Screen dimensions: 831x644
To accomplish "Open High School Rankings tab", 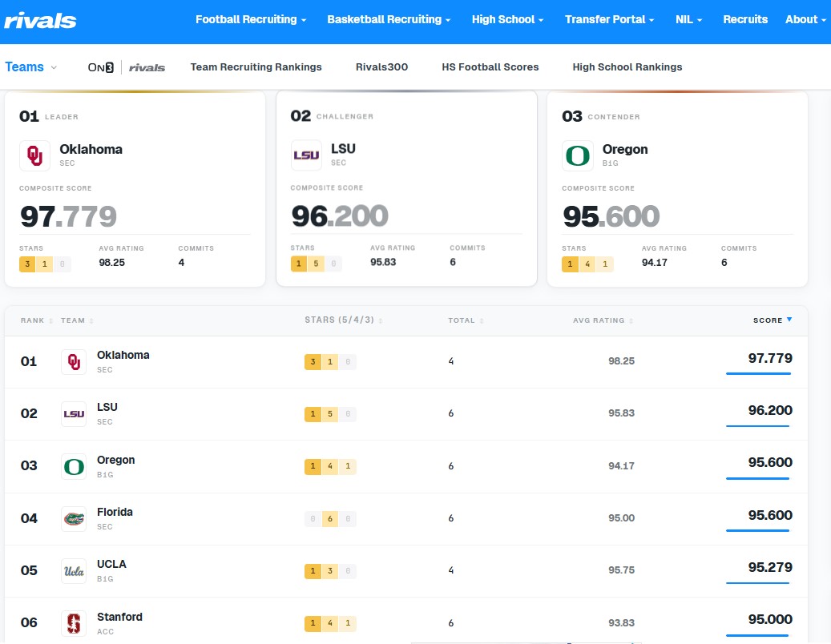I will pyautogui.click(x=627, y=67).
